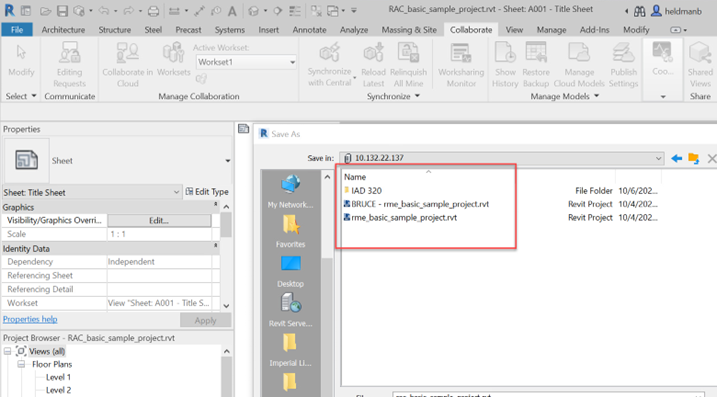
Task: Open My Network places shortcut
Action: point(290,191)
